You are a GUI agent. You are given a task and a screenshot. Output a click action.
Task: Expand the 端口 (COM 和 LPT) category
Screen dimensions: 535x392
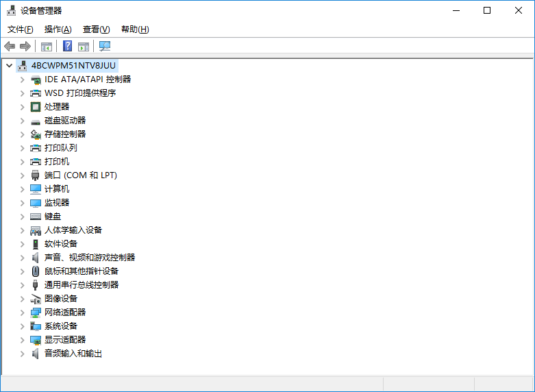coord(22,175)
